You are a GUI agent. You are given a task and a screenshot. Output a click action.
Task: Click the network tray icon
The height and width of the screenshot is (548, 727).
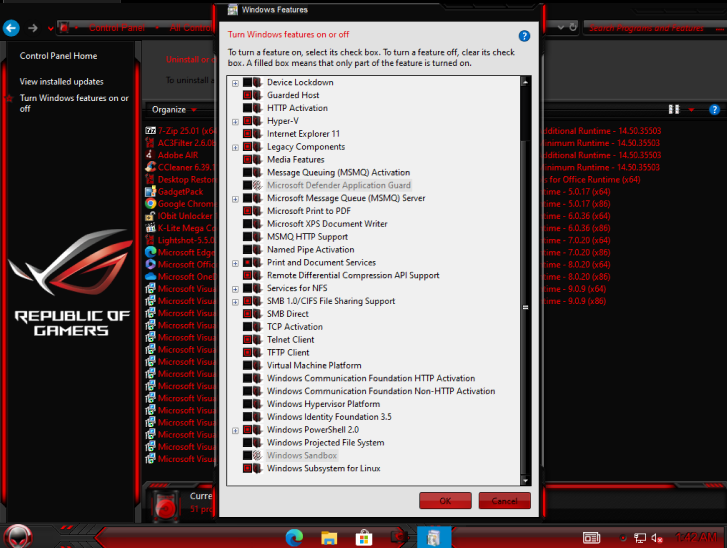[640, 538]
